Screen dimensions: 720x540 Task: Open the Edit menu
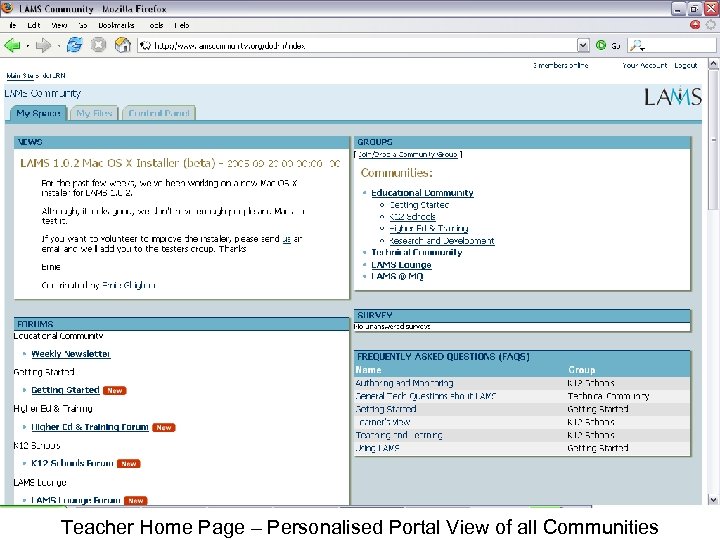tap(33, 25)
